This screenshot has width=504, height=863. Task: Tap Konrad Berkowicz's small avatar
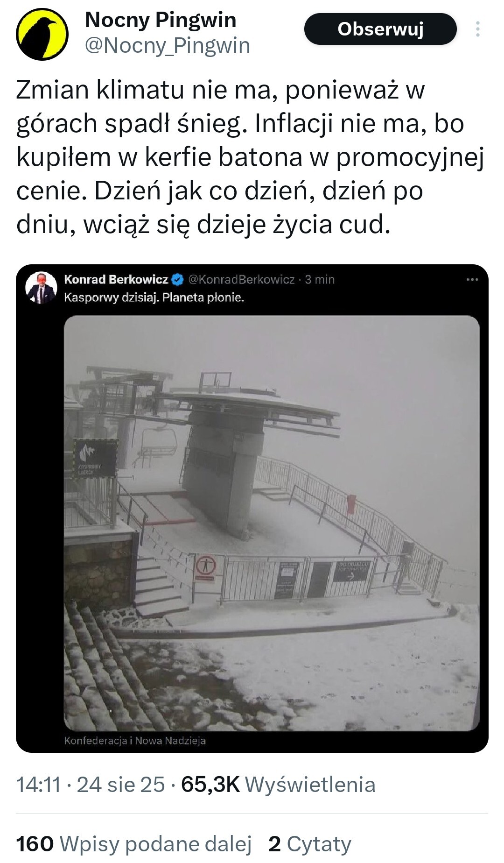(x=41, y=288)
